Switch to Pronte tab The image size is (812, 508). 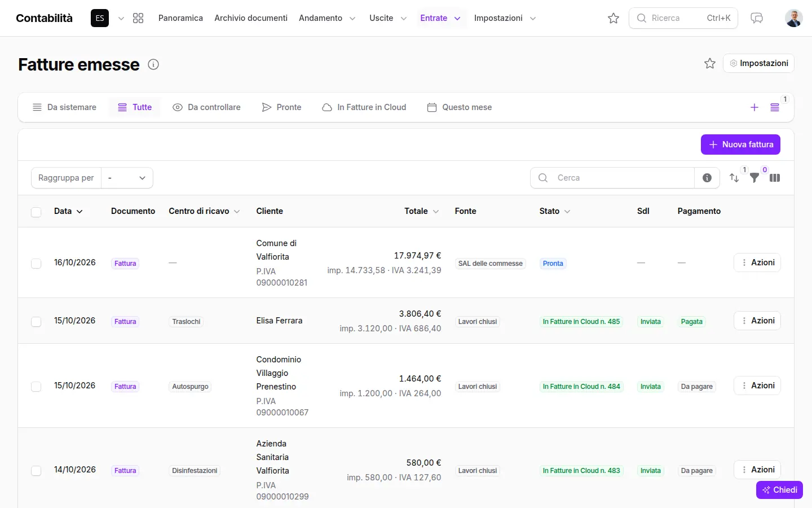282,107
